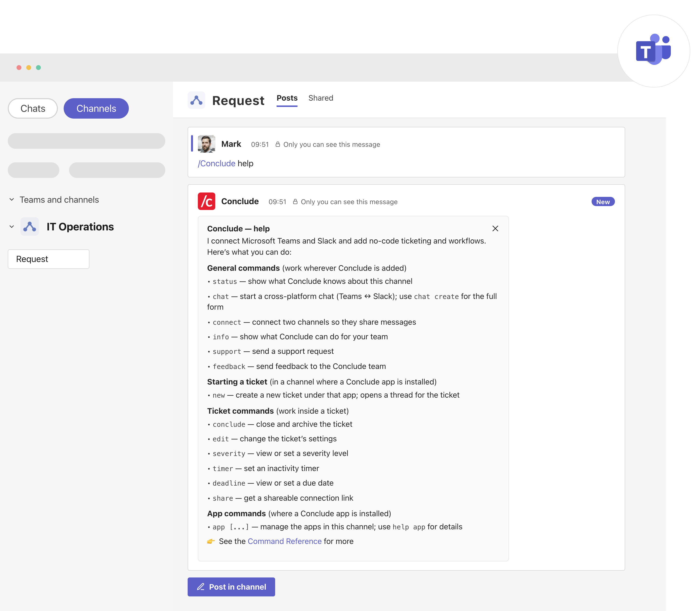This screenshot has height=611, width=700.
Task: Collapse the Teams and channels section
Action: pos(12,200)
